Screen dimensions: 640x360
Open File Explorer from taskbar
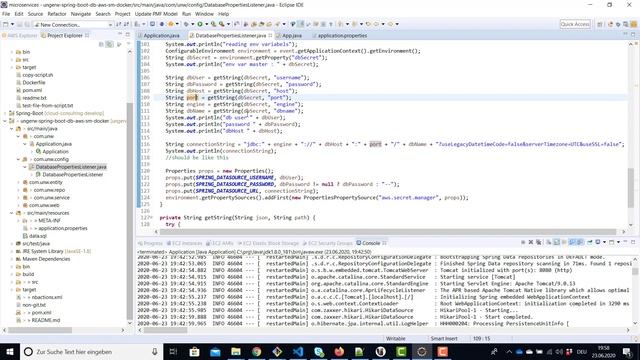pos(236,351)
